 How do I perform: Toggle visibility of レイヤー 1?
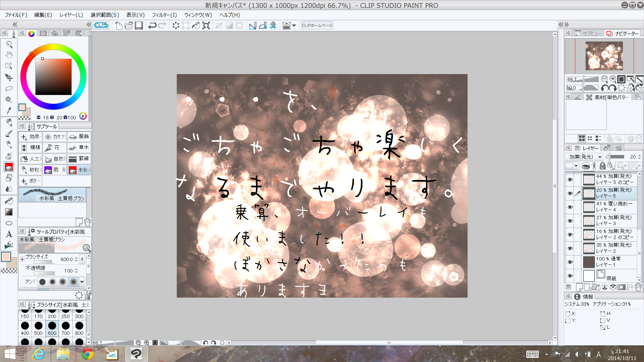(570, 262)
